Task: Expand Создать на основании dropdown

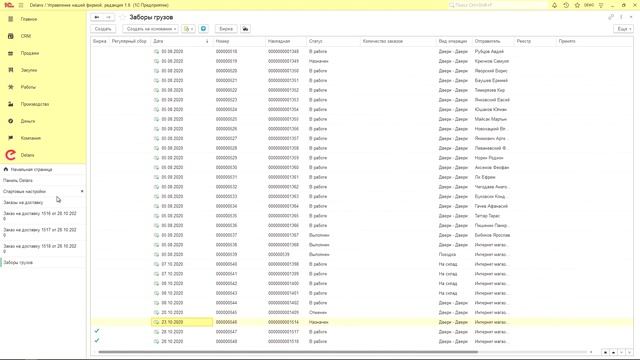Action: [x=151, y=29]
